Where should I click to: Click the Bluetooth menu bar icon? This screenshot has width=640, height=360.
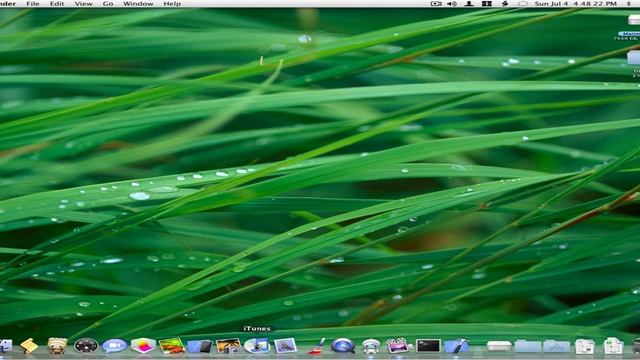[x=629, y=4]
